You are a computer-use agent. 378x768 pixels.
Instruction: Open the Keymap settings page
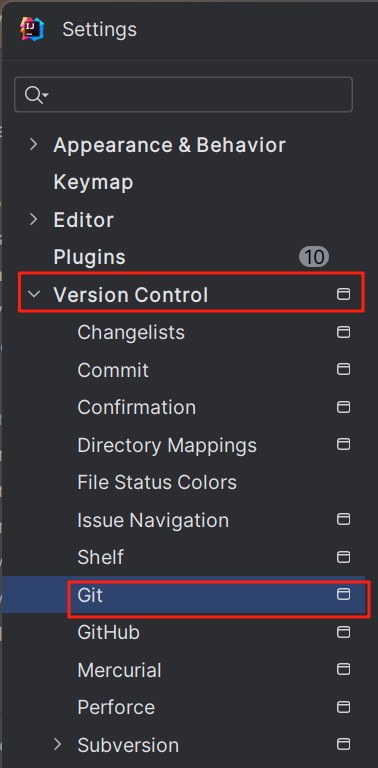pyautogui.click(x=93, y=182)
